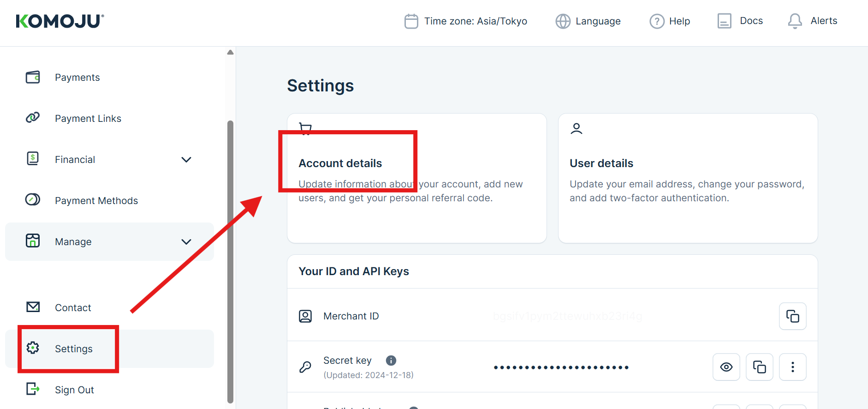
Task: Click the Help question mark icon
Action: click(657, 21)
